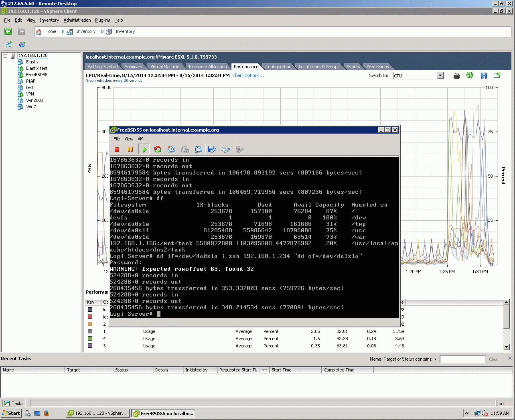Open the Name, Target or Status filter dropdown
515x420 pixels.
click(x=435, y=359)
